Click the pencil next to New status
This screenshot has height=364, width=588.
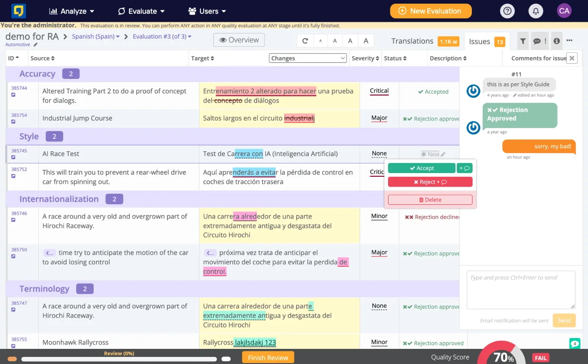443,154
